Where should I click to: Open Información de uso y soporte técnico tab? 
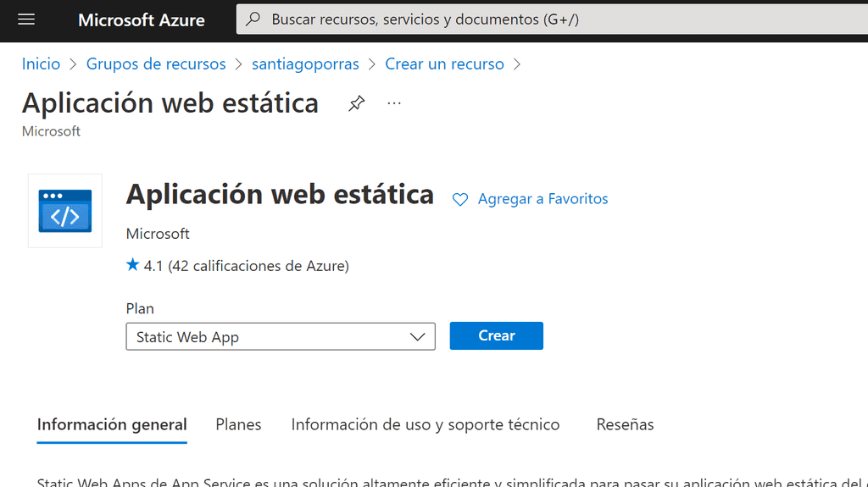click(425, 424)
